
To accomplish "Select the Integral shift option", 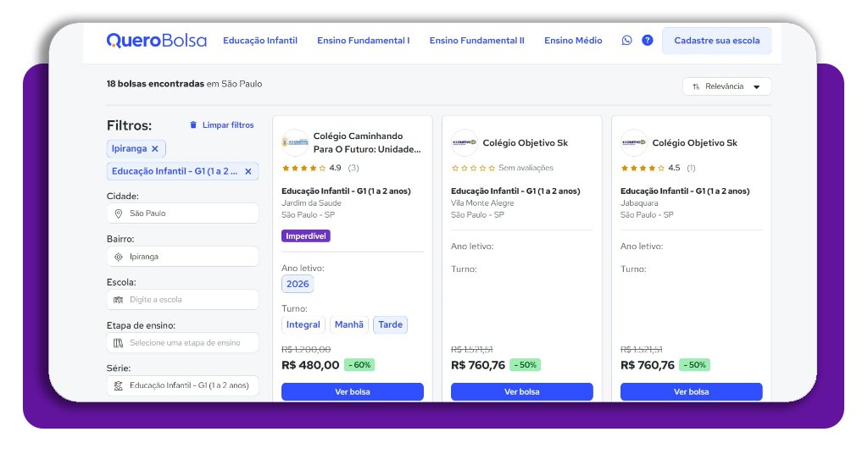I will pos(303,324).
